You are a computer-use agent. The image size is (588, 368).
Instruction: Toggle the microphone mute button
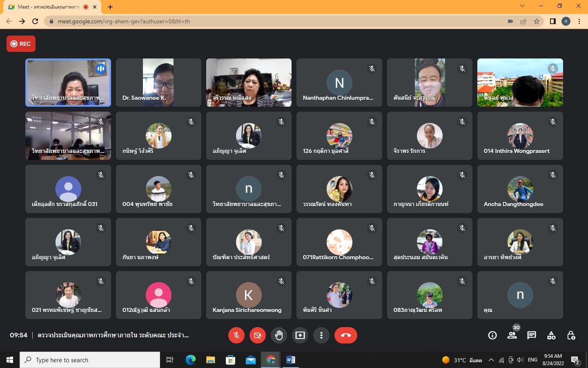point(236,335)
